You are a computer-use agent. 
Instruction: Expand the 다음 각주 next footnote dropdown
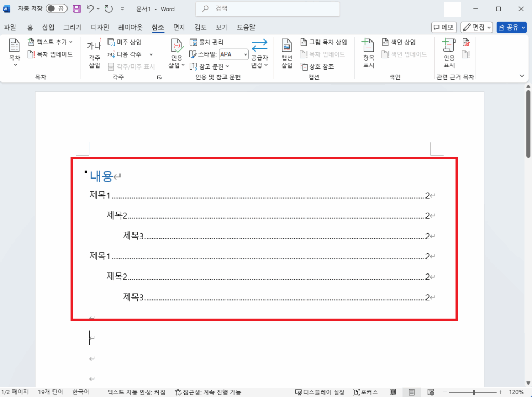(150, 54)
